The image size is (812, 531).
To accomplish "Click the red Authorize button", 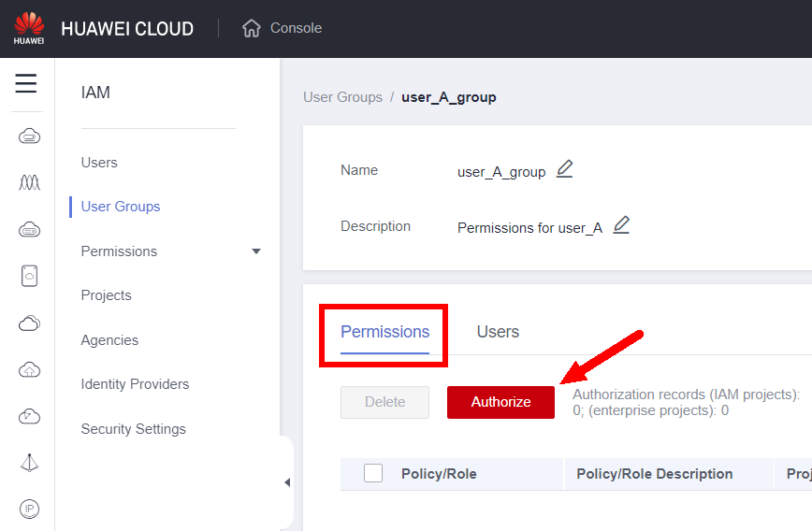I will [x=500, y=402].
